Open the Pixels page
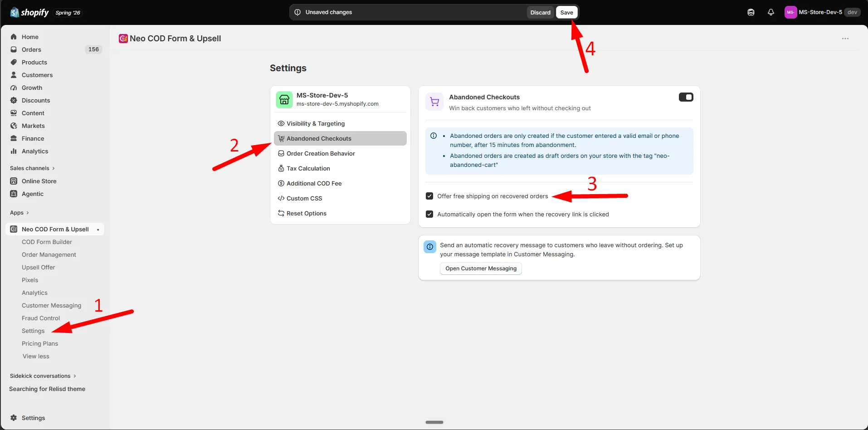The height and width of the screenshot is (430, 868). (x=30, y=280)
